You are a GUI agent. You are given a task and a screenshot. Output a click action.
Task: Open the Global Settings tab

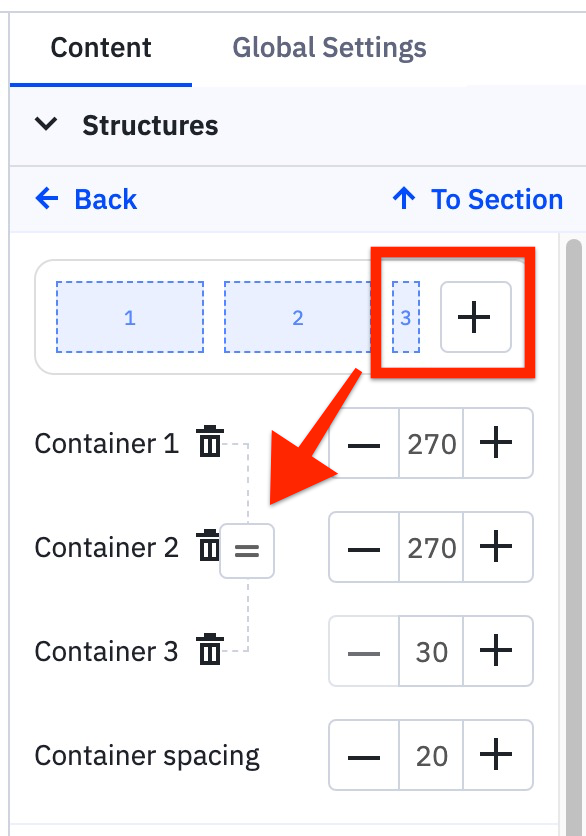[329, 47]
